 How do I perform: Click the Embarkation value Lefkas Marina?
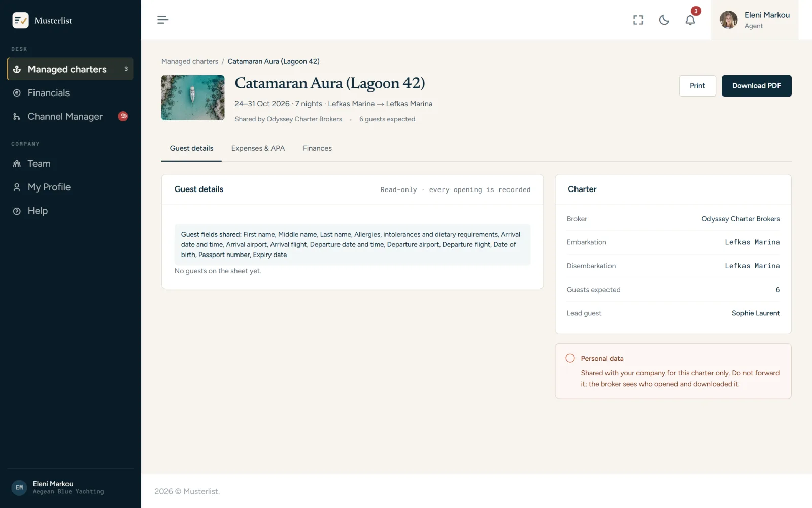coord(752,242)
